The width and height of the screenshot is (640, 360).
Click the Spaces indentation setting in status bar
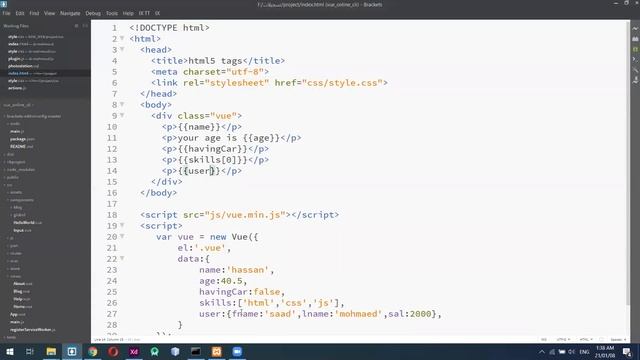[x=618, y=340]
